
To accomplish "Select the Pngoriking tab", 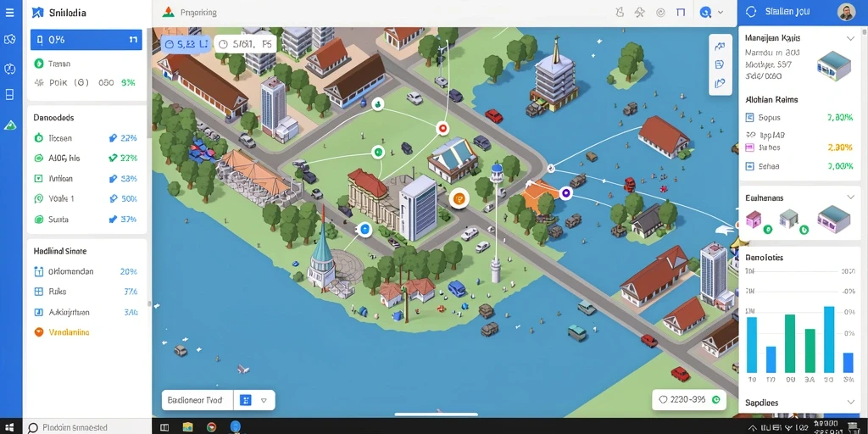I will click(x=189, y=12).
